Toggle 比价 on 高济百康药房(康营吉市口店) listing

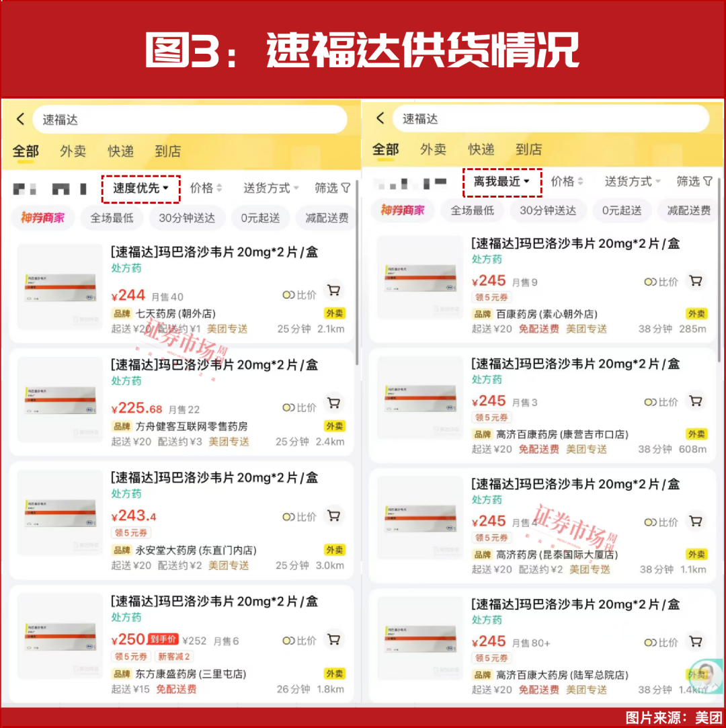(x=661, y=402)
